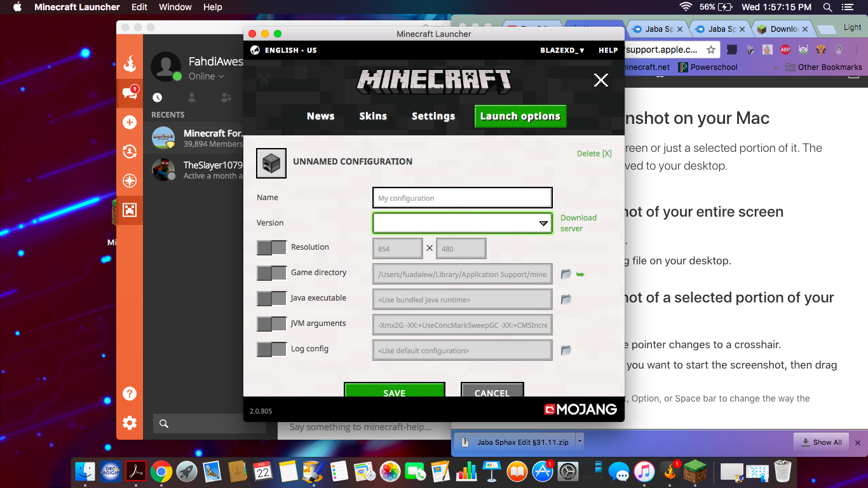Viewport: 868px width, 488px height.
Task: Toggle the Java executable switch
Action: click(x=272, y=299)
